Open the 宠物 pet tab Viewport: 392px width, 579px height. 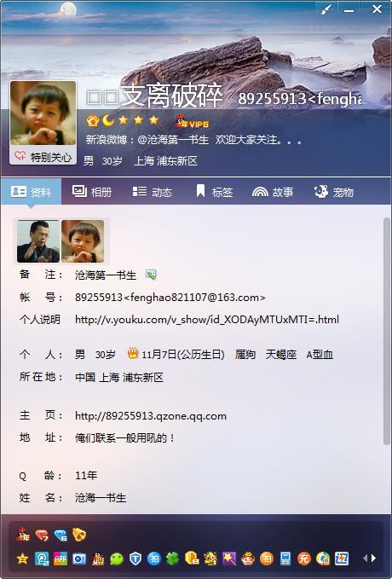point(334,192)
